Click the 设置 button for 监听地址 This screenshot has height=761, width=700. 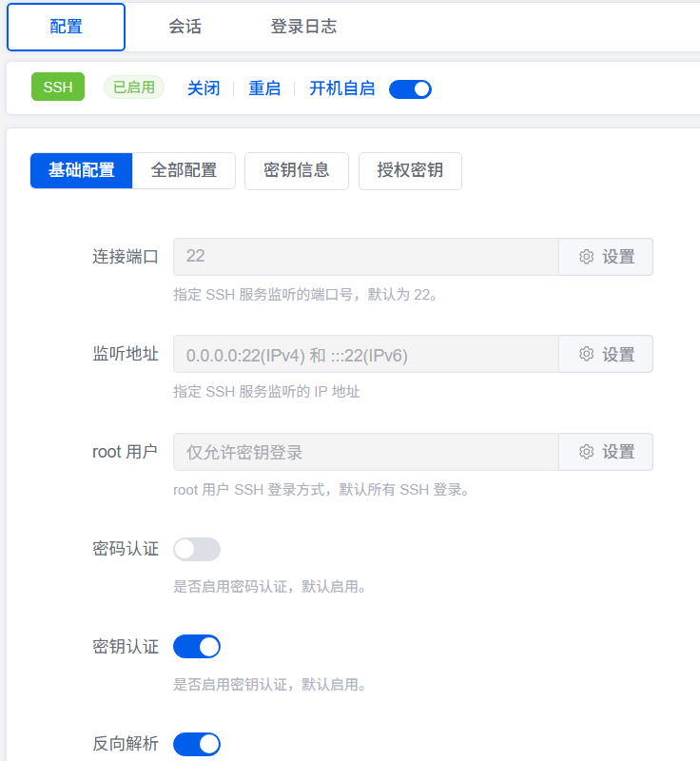click(x=606, y=354)
